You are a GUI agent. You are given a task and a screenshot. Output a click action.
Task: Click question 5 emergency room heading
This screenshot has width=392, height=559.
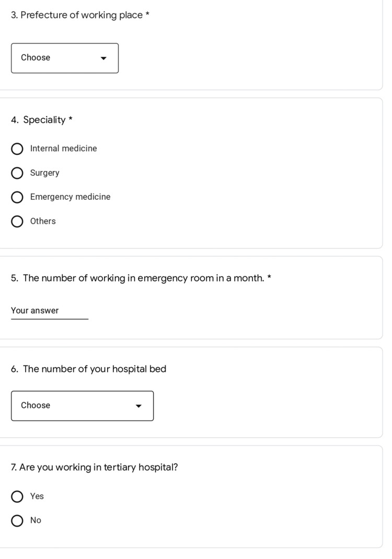click(141, 278)
